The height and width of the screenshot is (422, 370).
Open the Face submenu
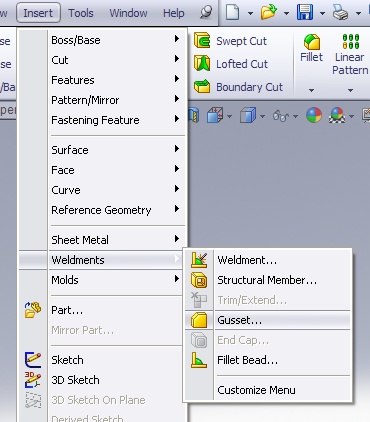click(117, 170)
